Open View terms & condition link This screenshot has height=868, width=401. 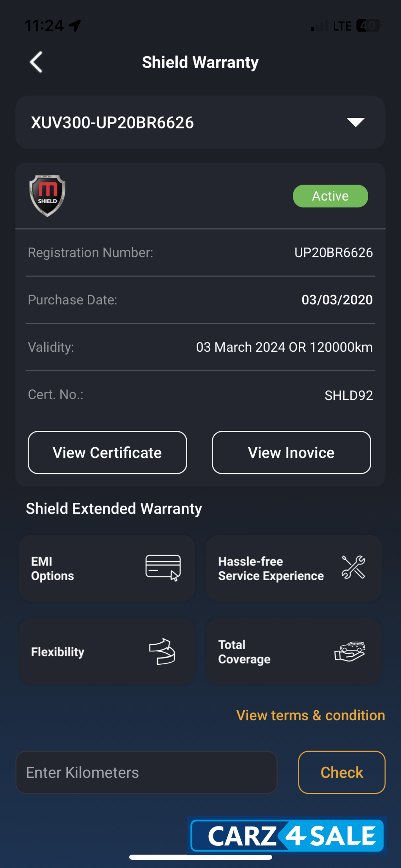(311, 715)
